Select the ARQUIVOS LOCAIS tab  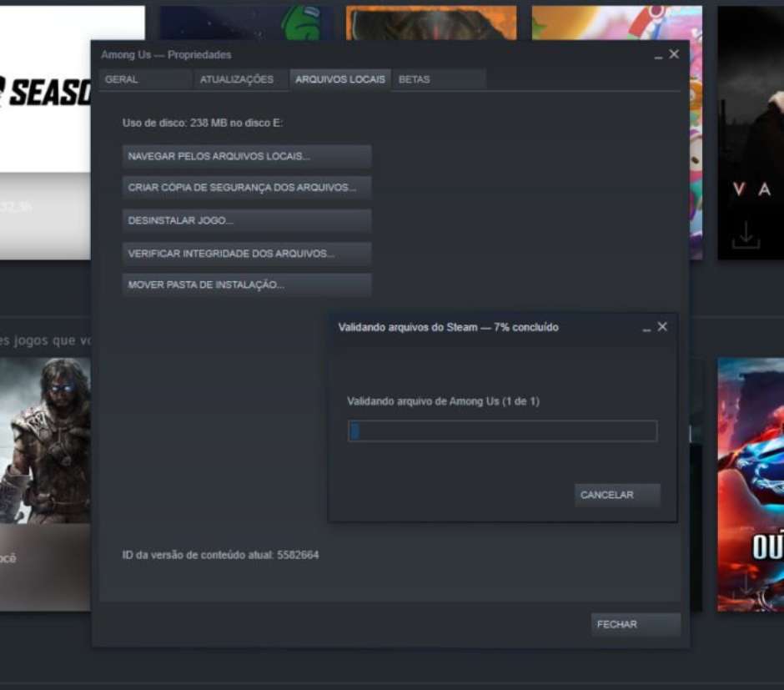[340, 79]
